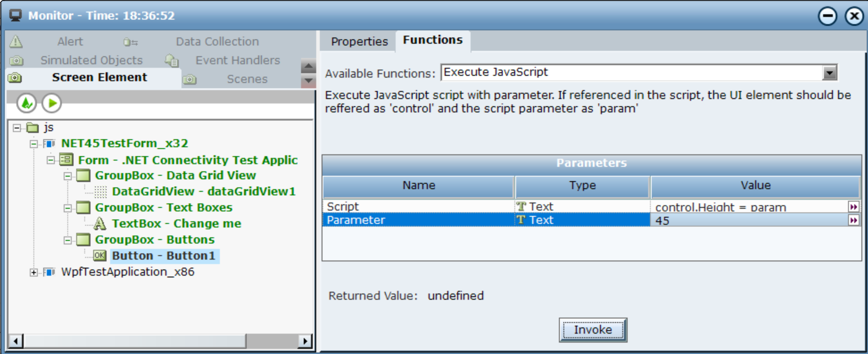Select the Script parameter row
Viewport: 868px width, 354px height.
click(x=418, y=207)
